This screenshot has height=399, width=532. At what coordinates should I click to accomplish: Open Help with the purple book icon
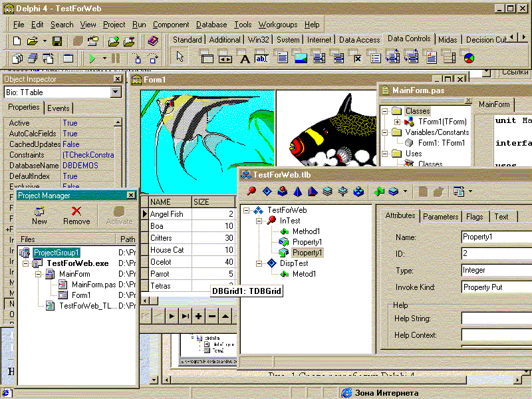click(153, 41)
